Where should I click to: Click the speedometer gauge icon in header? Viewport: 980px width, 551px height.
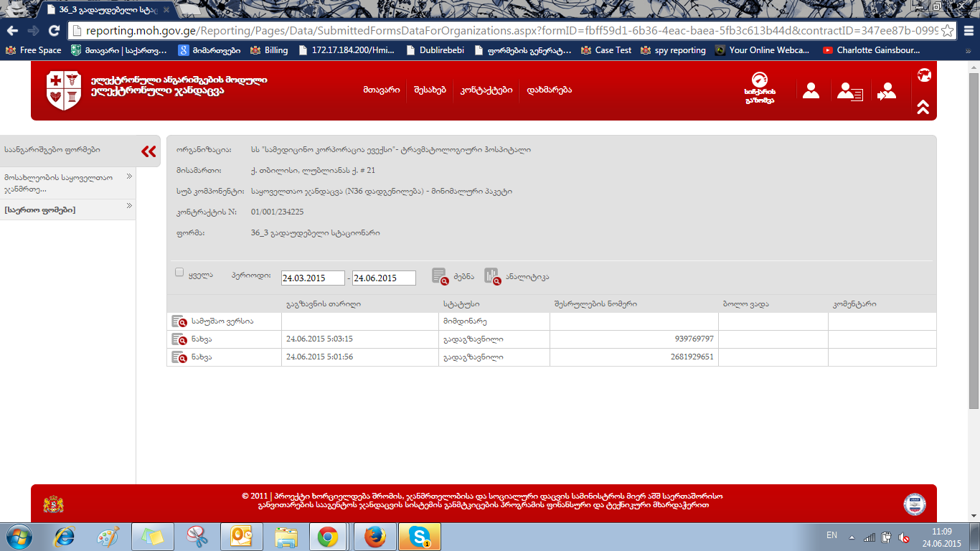click(759, 81)
